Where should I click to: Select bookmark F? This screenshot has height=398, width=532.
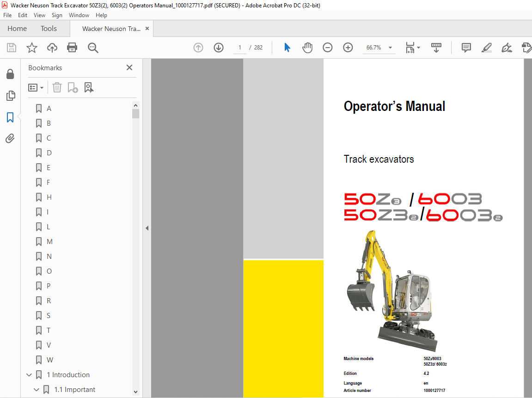click(x=48, y=183)
